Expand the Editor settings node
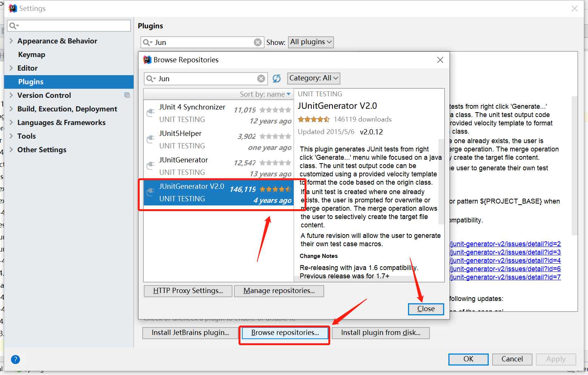Screen dimensions: 588x375 11,68
